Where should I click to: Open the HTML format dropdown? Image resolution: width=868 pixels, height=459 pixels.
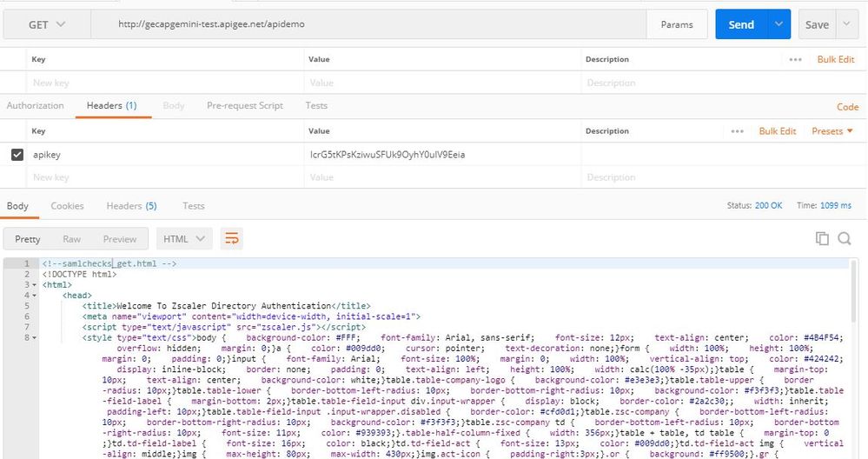(184, 239)
